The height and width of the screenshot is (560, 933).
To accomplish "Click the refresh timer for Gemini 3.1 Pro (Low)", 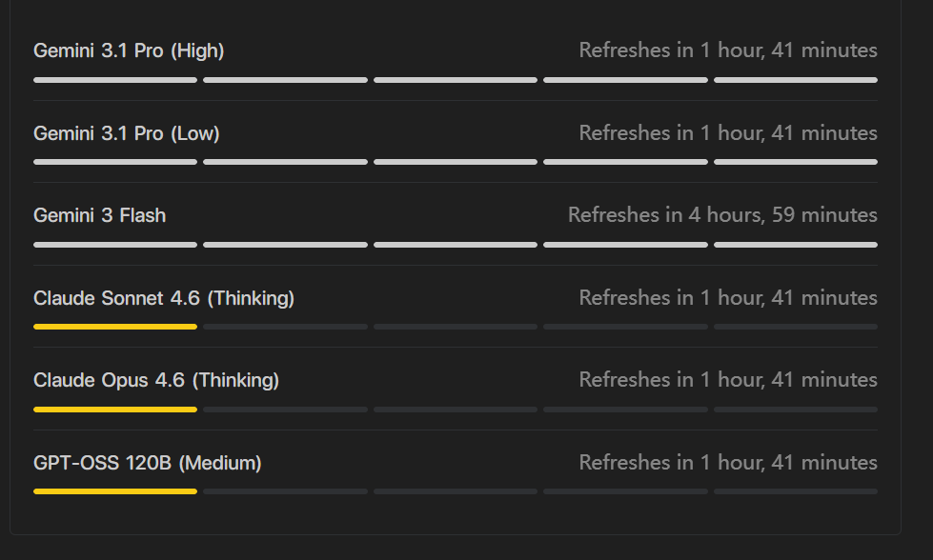I will tap(728, 132).
